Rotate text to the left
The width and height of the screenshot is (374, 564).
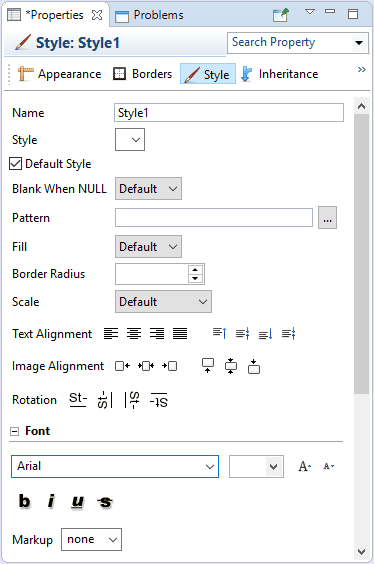105,400
